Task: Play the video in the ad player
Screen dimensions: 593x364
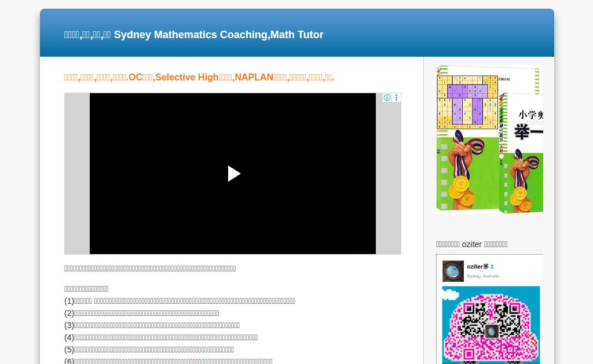Action: pyautogui.click(x=234, y=174)
